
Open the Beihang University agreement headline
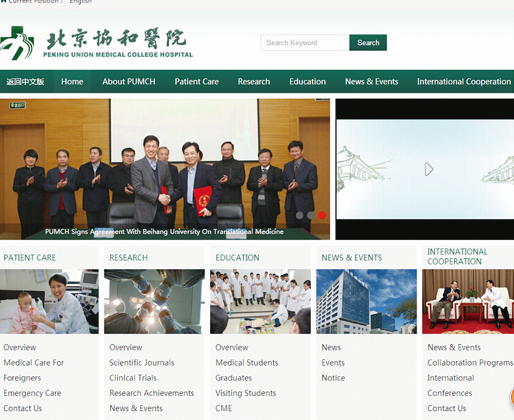(x=164, y=231)
